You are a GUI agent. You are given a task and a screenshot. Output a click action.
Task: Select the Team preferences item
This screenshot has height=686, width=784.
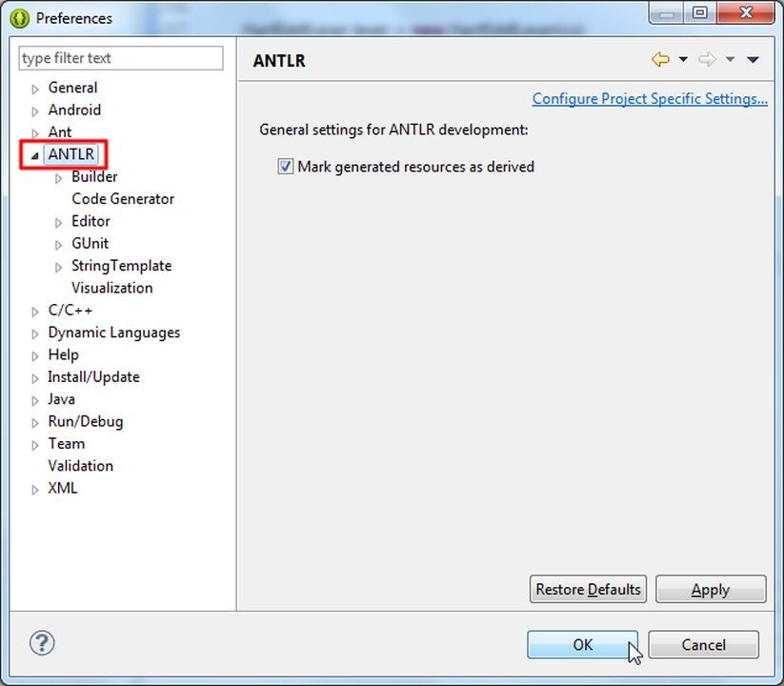(x=67, y=443)
